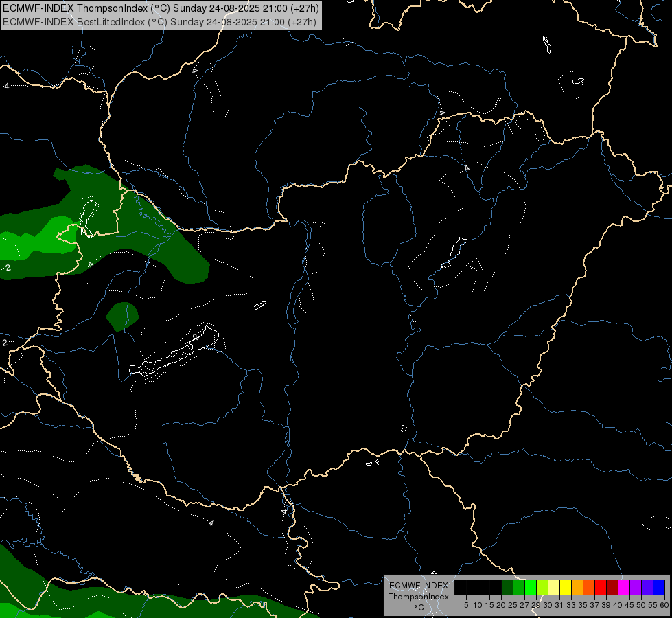
Task: Click the red-orange 35–37 legend swatch
Action: [x=589, y=587]
